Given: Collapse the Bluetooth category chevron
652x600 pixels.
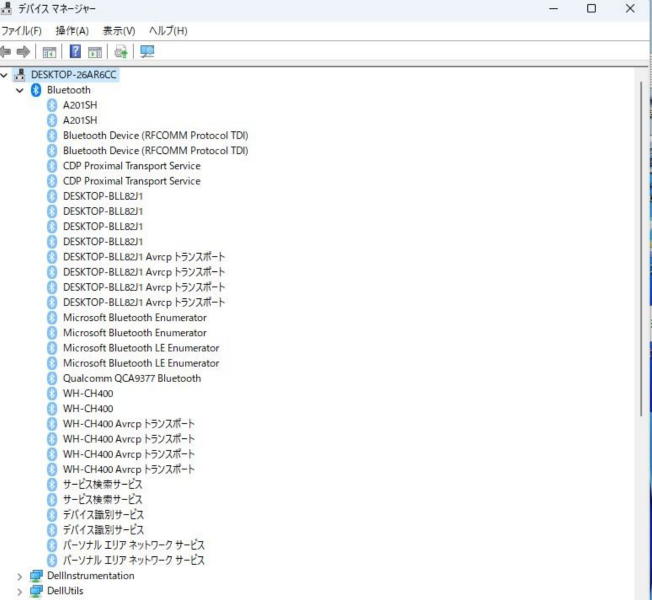Looking at the screenshot, I should 20,90.
